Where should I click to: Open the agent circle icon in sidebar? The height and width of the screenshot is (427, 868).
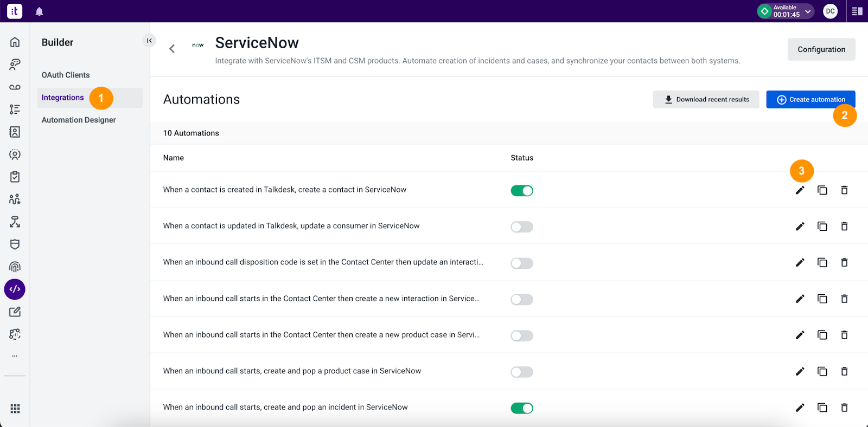(x=15, y=154)
